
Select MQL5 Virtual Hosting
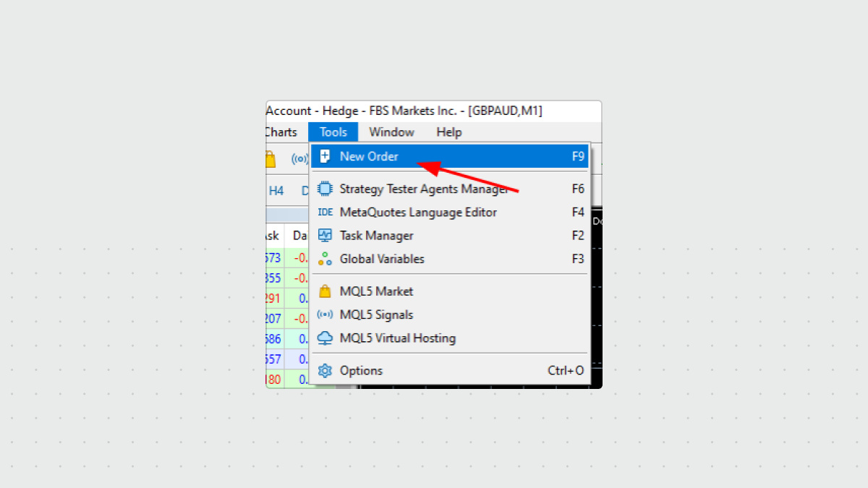(397, 338)
